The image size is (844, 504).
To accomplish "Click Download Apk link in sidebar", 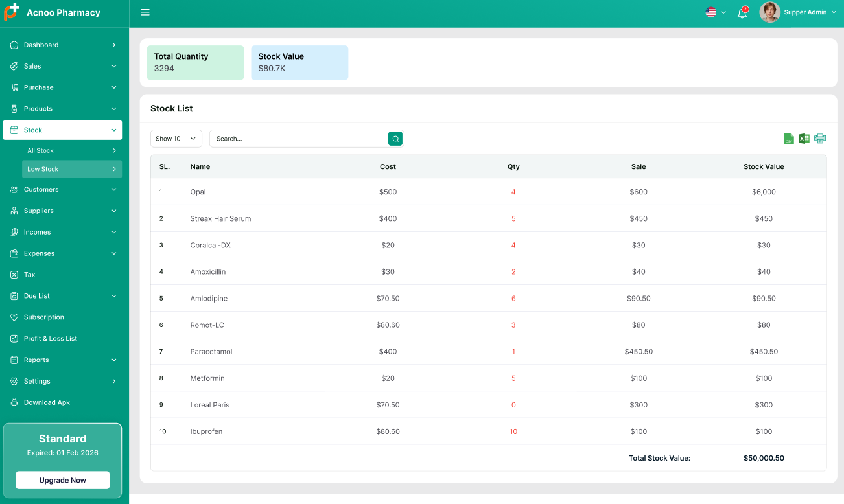I will (47, 402).
